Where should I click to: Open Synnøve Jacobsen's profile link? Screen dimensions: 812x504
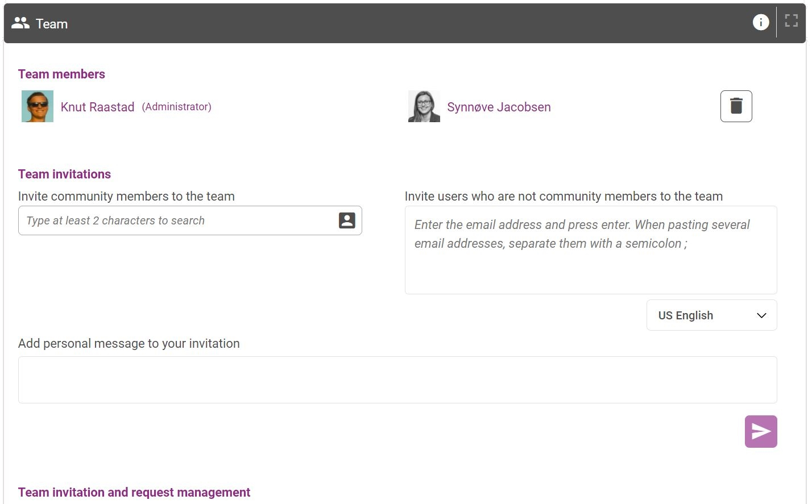click(x=499, y=107)
